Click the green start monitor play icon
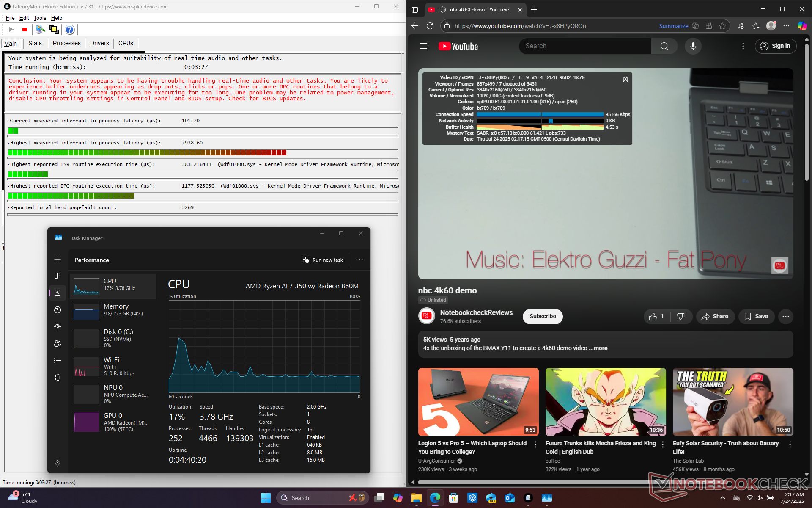 (x=11, y=30)
